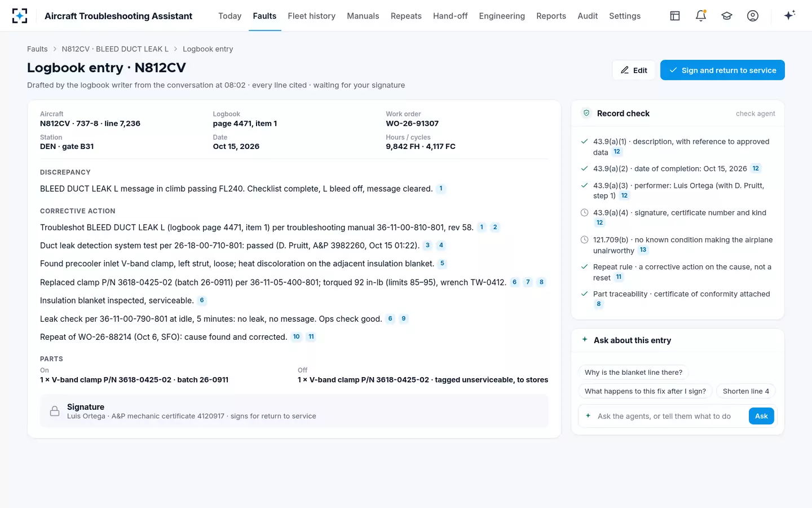Click citation 7 on replaced clamp line

point(528,282)
